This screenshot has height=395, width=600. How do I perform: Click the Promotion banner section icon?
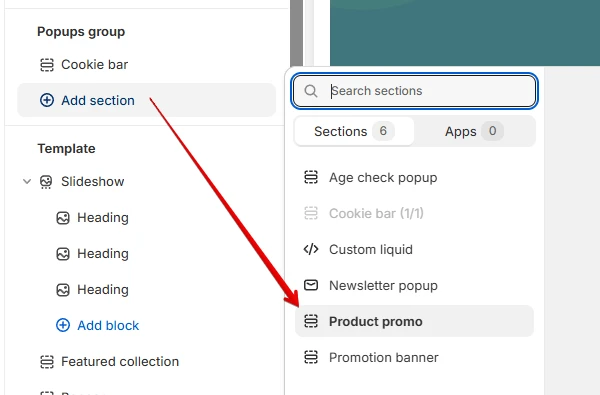tap(311, 357)
